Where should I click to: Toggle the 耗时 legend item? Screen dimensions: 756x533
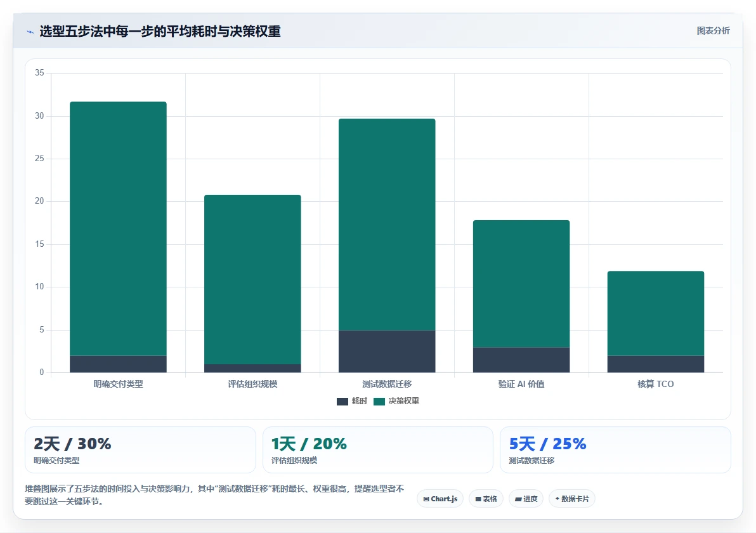[x=352, y=401]
